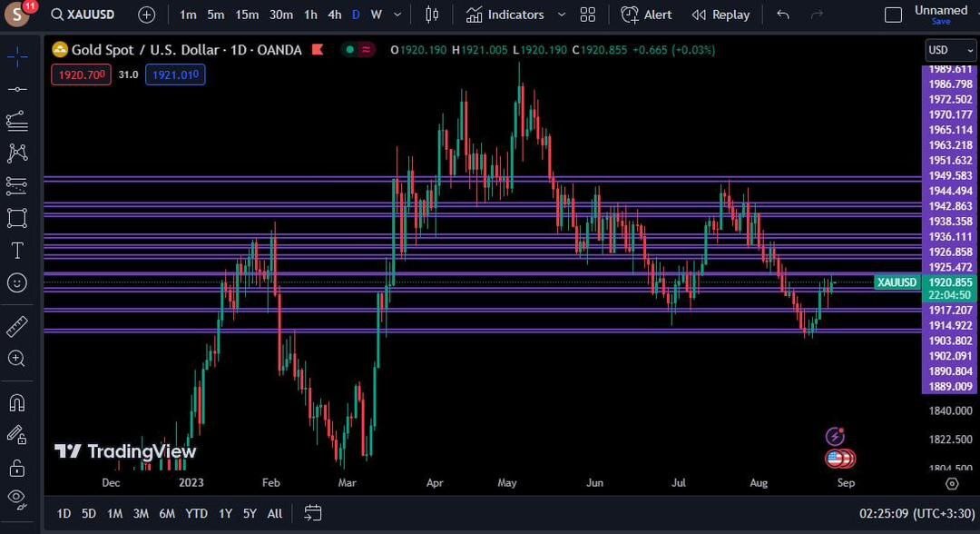The image size is (980, 534).
Task: Open the layout square icon
Action: click(893, 15)
